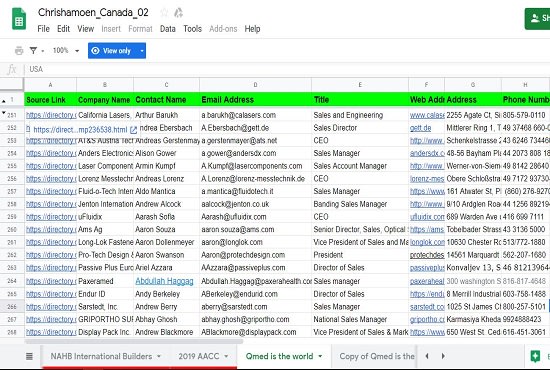Viewport: 550px width, 370px height.
Task: Select the Endur ID company cell
Action: [105, 294]
